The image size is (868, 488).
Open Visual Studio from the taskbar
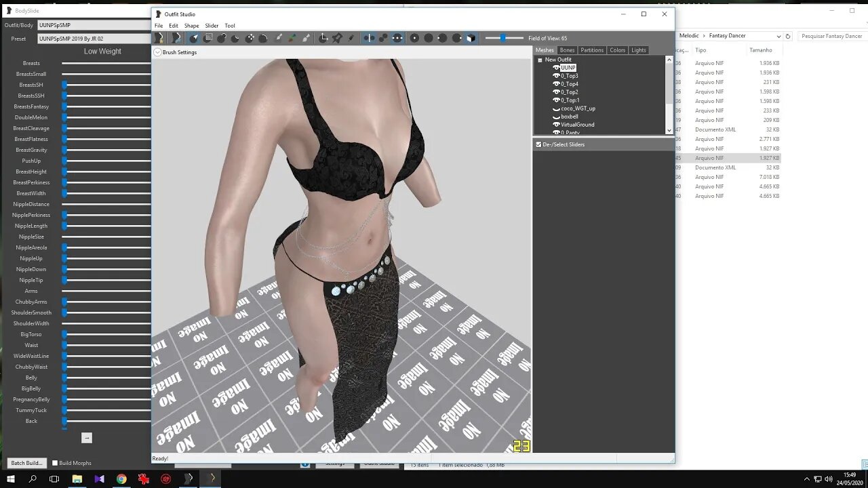[100, 479]
